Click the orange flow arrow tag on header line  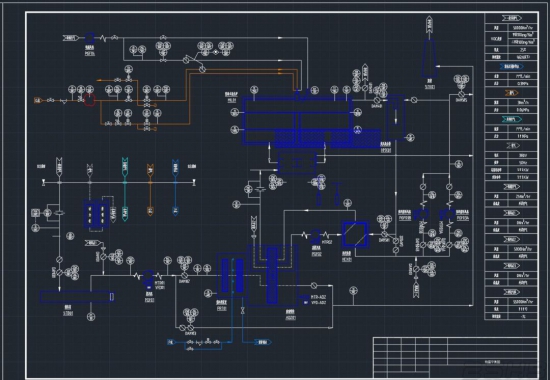[x=150, y=169]
